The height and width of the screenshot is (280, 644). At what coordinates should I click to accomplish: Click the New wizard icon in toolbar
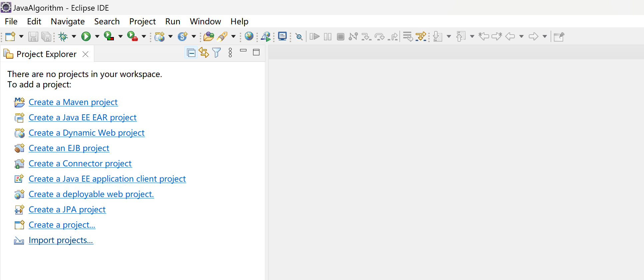pos(10,36)
